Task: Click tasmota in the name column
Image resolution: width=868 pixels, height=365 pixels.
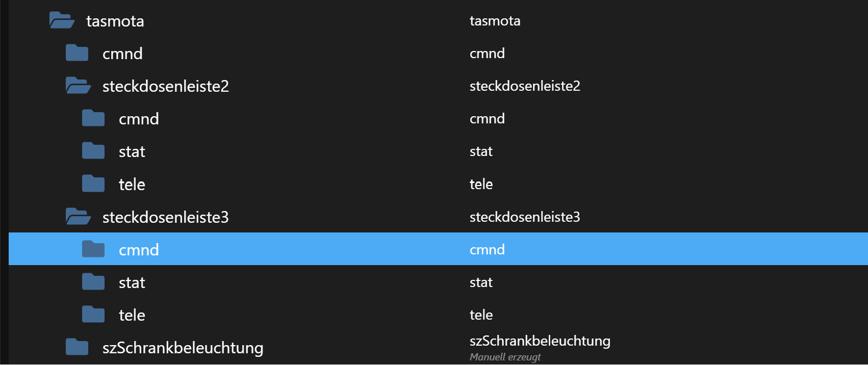Action: [x=495, y=20]
